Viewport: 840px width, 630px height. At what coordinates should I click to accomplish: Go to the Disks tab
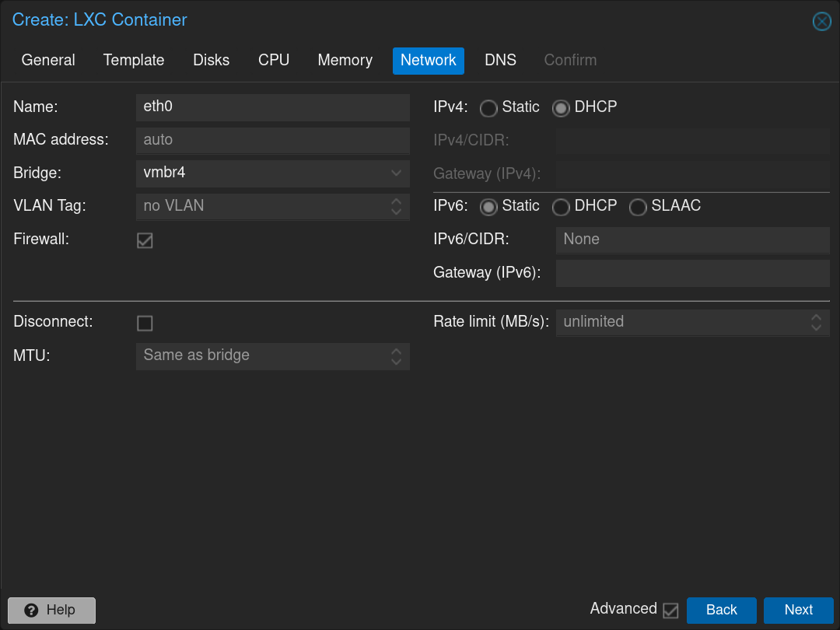(211, 60)
